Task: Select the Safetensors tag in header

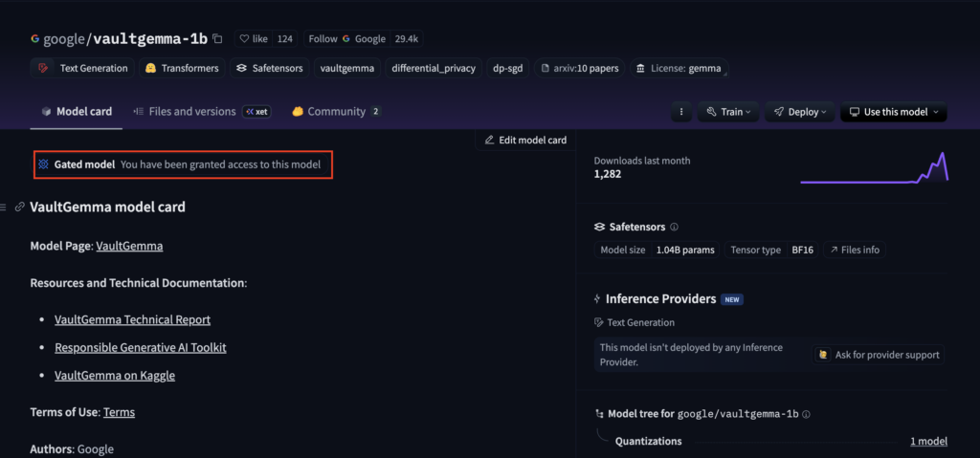Action: click(x=269, y=68)
